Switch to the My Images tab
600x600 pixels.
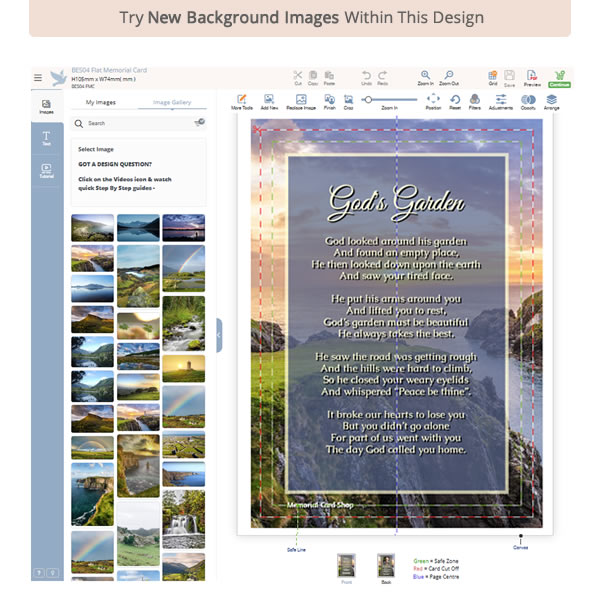pos(101,102)
